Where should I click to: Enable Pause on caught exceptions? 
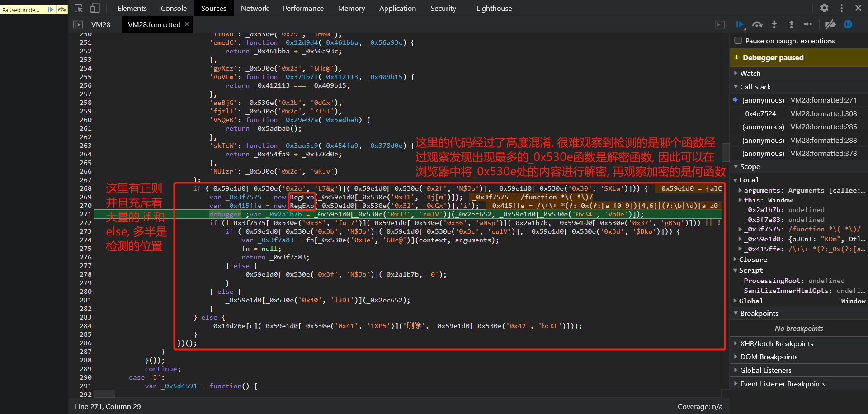pos(737,40)
